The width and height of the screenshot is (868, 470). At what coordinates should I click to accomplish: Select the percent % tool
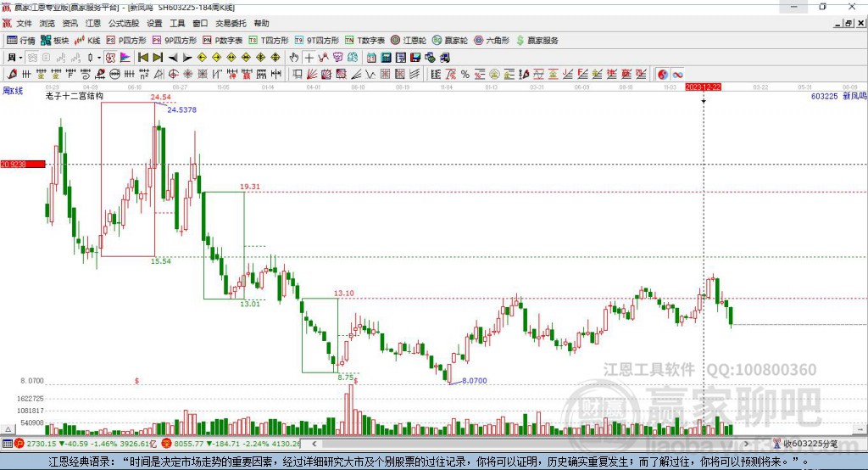pos(465,75)
